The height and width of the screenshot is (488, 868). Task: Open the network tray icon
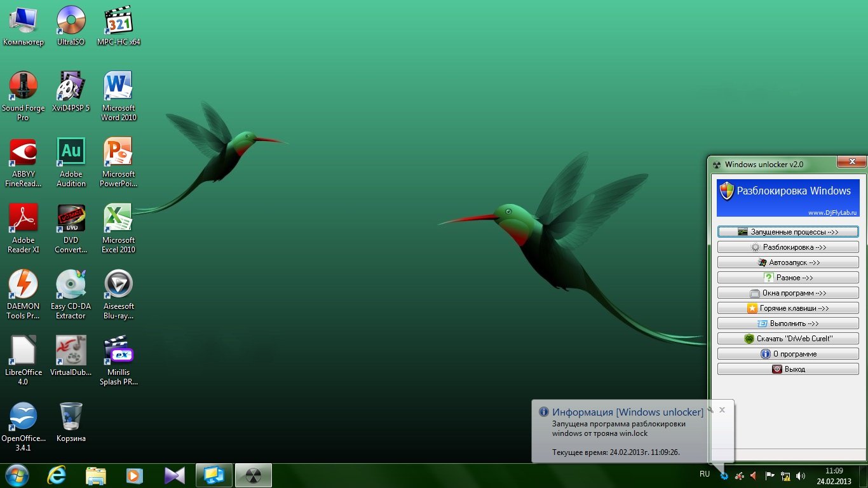tap(785, 475)
